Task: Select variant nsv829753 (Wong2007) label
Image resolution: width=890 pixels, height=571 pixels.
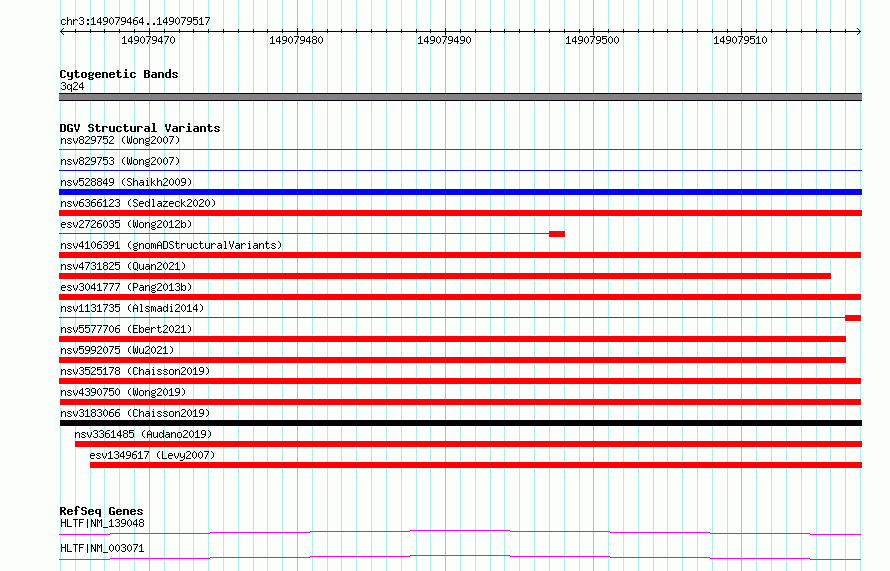Action: click(120, 161)
